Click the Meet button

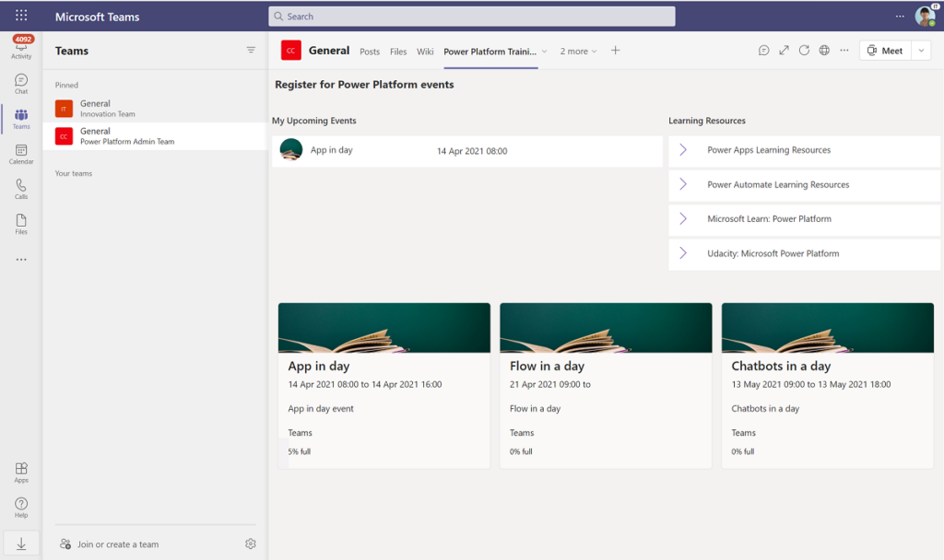click(x=885, y=51)
